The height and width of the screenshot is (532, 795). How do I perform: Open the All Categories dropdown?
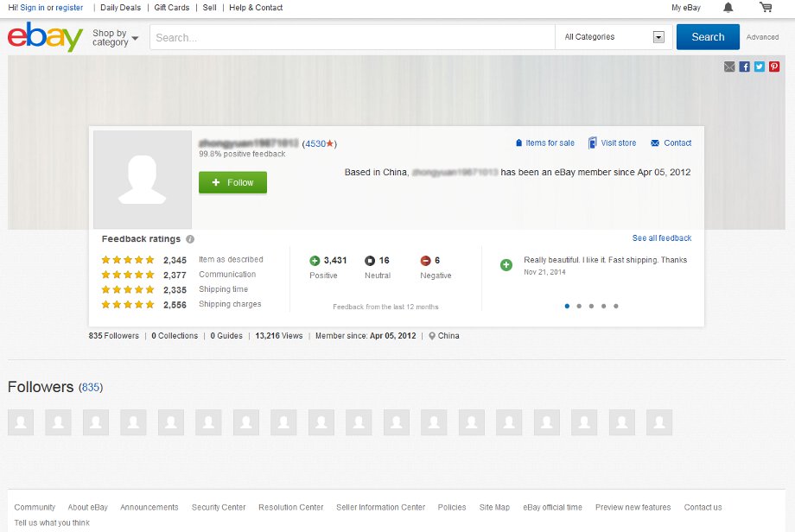tap(614, 37)
